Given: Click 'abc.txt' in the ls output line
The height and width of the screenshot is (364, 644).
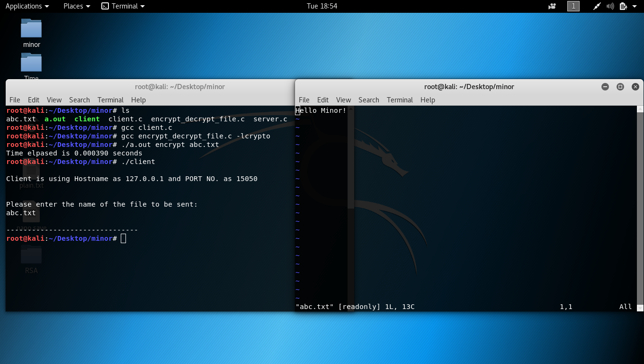Looking at the screenshot, I should (21, 119).
